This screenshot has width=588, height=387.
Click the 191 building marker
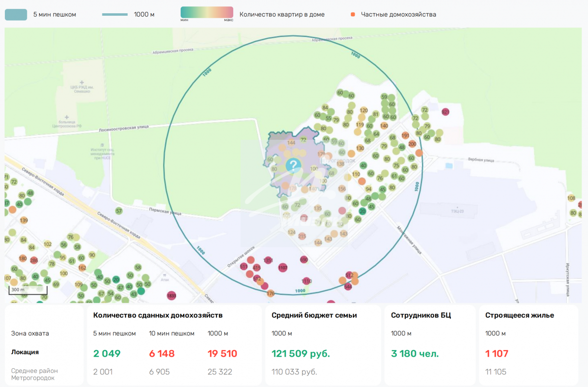click(405, 135)
